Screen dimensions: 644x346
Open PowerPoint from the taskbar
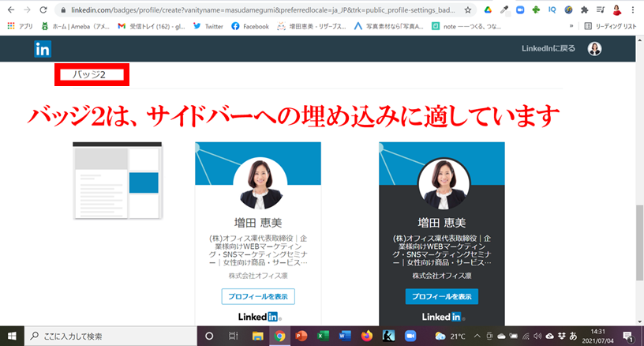pyautogui.click(x=301, y=336)
